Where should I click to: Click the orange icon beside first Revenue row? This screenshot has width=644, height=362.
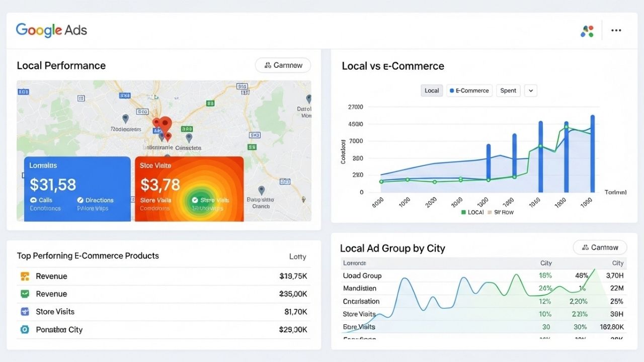[x=25, y=276]
